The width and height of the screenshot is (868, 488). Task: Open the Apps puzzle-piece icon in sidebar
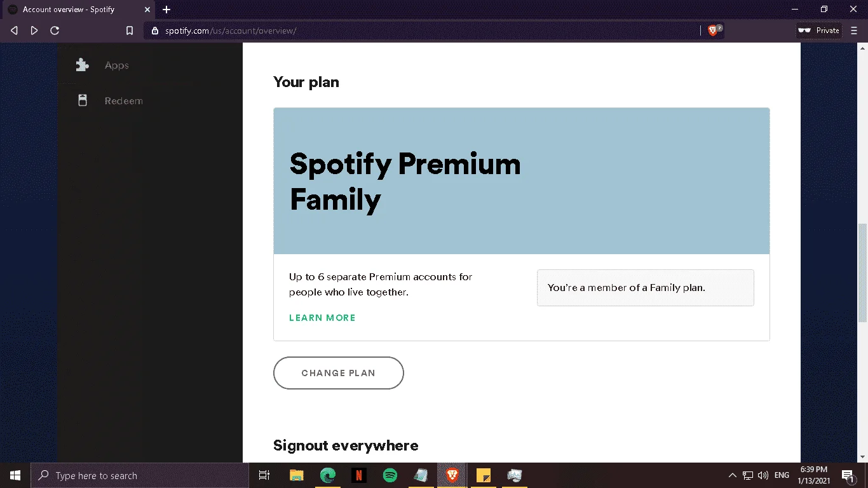82,65
